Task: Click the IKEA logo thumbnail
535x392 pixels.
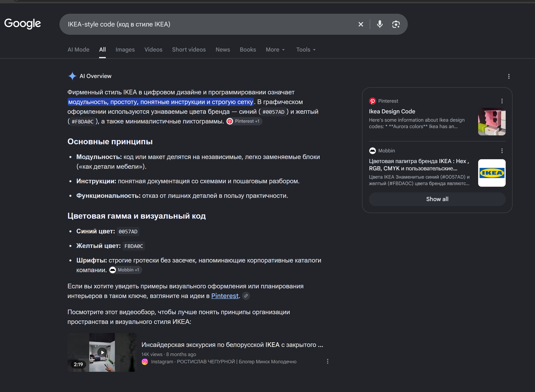Action: point(492,173)
